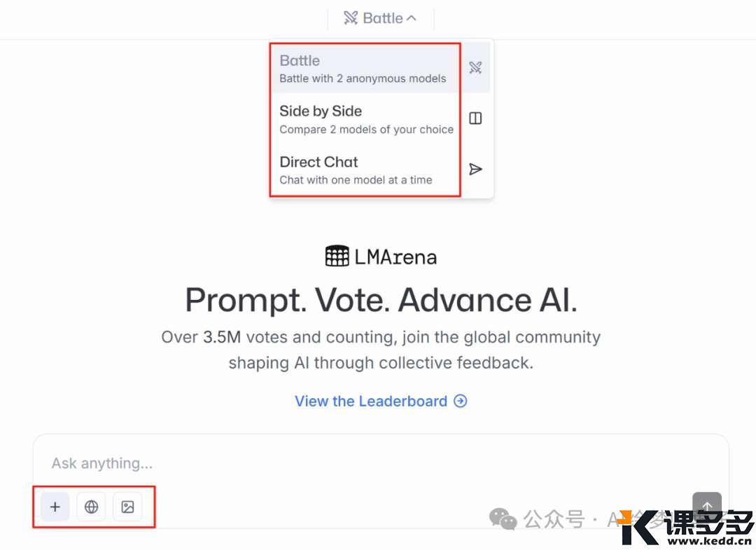Click the chevron next to Battle
Image resolution: width=756 pixels, height=550 pixels.
tap(412, 18)
